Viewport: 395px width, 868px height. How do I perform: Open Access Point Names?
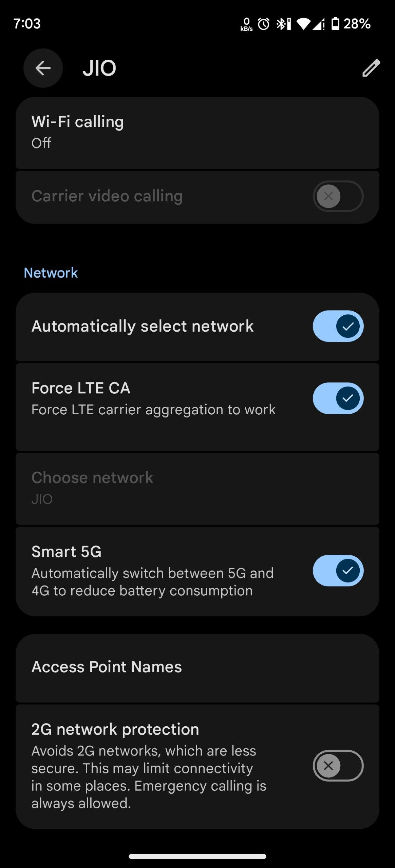(x=197, y=667)
